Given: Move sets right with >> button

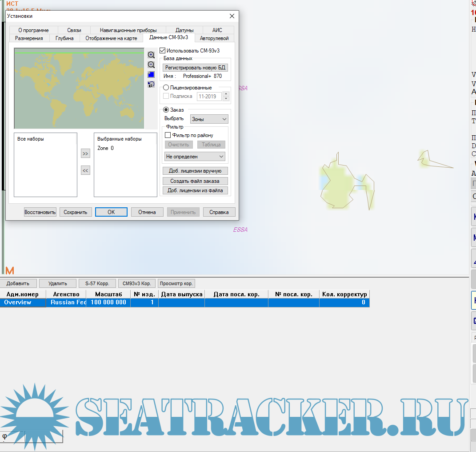Looking at the screenshot, I should point(85,153).
